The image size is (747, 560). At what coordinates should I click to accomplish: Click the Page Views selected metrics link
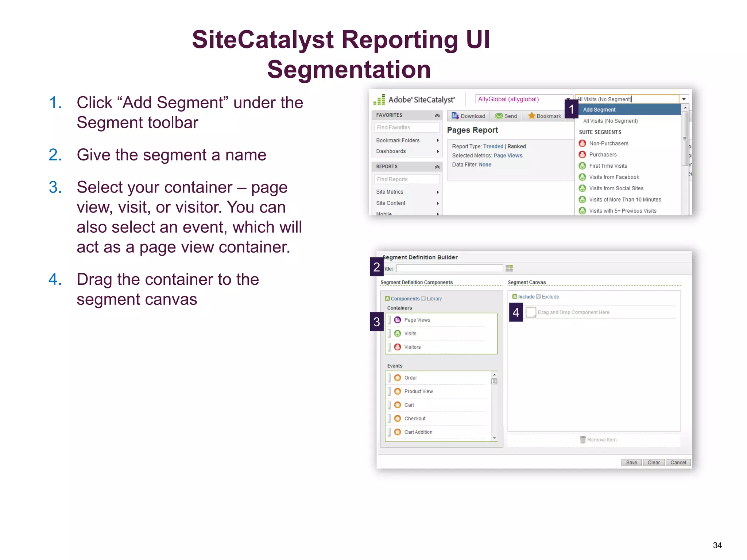click(508, 155)
